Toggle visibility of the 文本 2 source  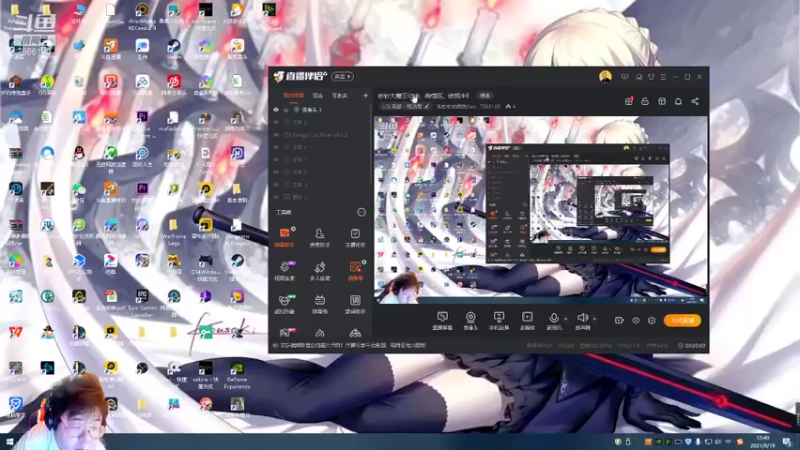276,172
